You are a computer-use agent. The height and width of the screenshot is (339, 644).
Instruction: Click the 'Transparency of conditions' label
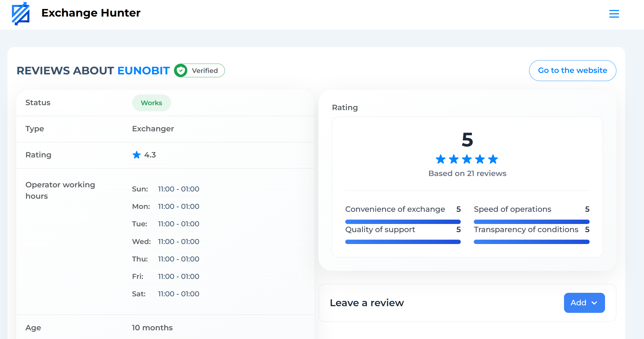(526, 229)
